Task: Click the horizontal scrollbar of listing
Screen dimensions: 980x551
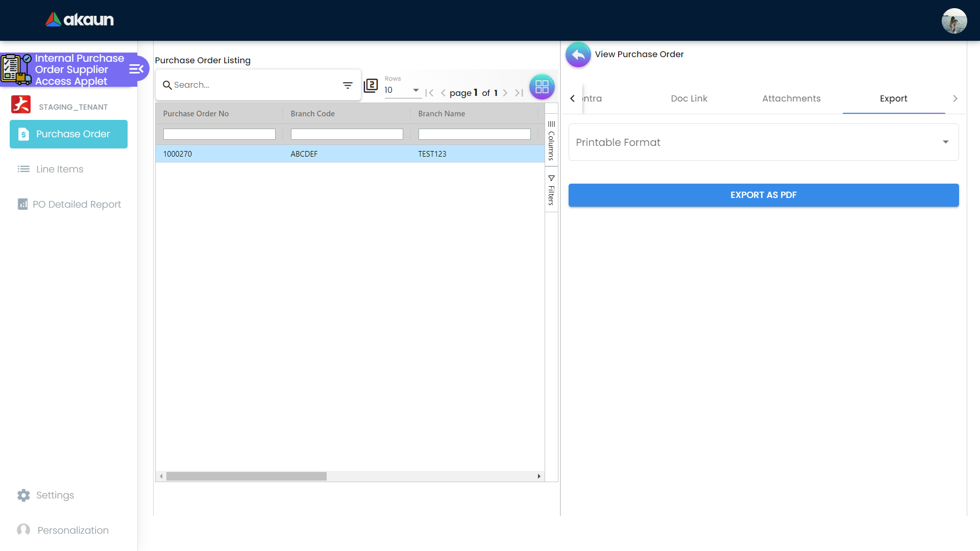Action: tap(246, 476)
